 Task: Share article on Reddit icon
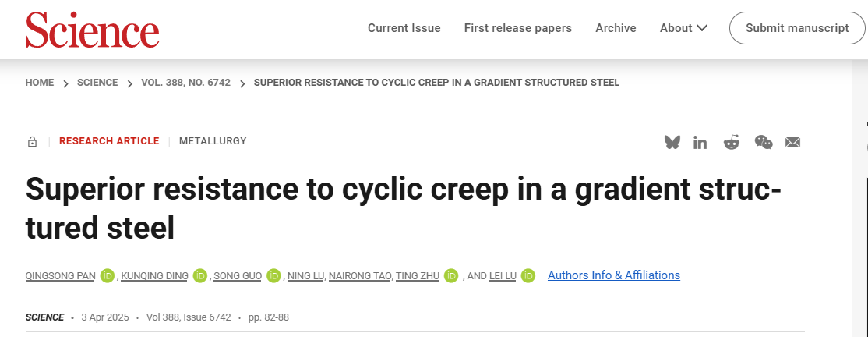732,143
